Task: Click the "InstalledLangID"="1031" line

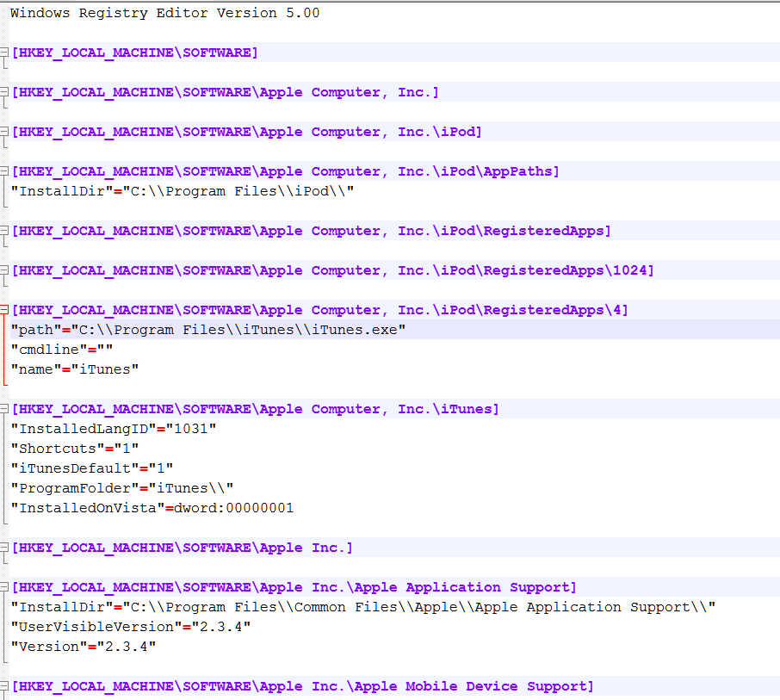Action: [114, 429]
